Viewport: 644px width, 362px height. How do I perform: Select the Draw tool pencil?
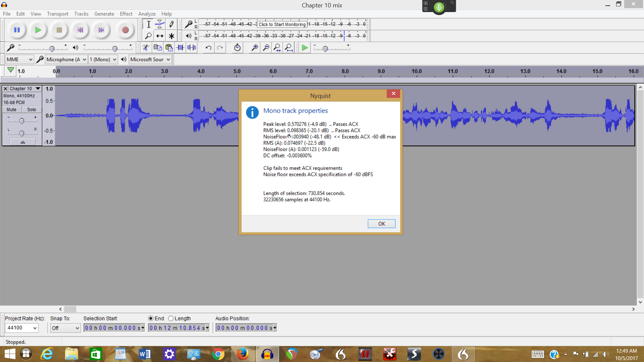point(171,24)
